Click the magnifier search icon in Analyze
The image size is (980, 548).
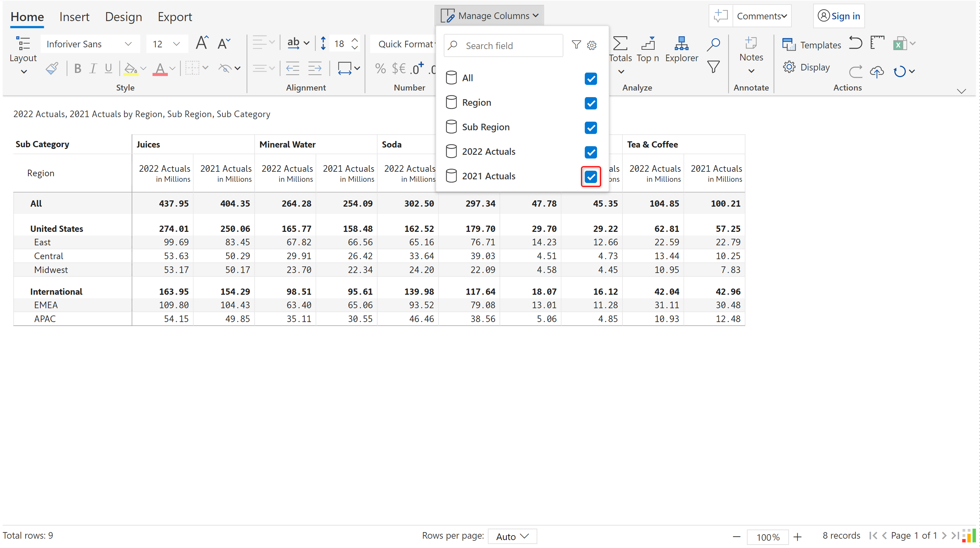click(713, 44)
